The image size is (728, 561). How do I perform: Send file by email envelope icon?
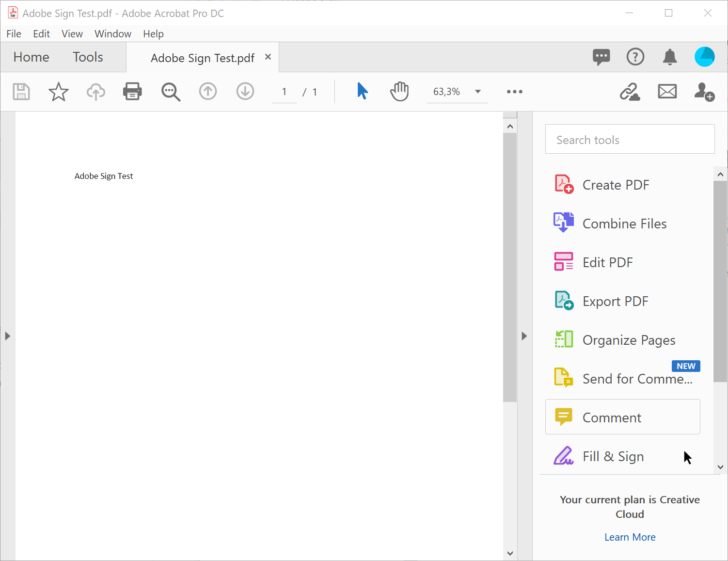667,91
